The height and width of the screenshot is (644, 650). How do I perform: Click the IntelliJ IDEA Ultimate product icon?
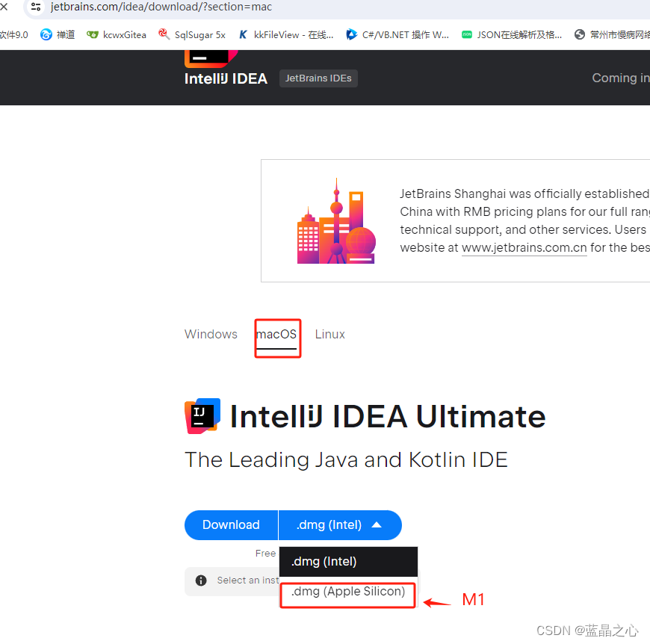[202, 416]
